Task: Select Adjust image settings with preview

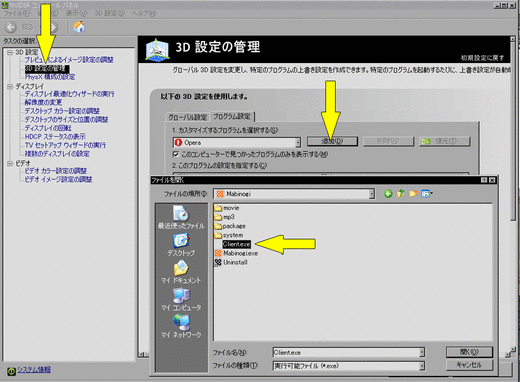Action: (69, 60)
